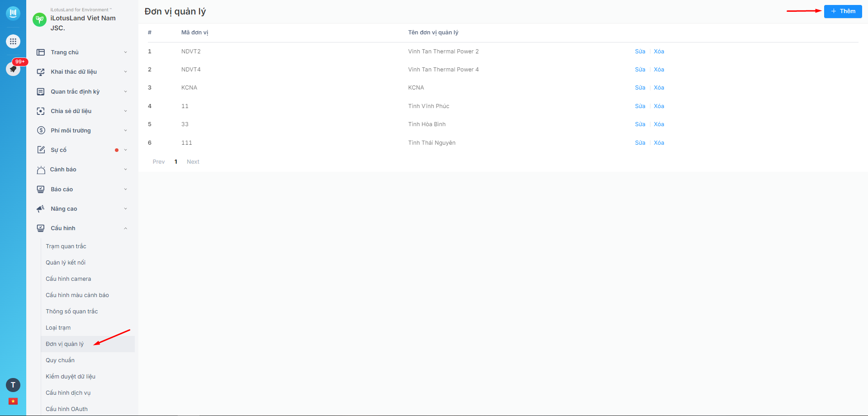Click the Mã đơn vị column header

pos(195,33)
